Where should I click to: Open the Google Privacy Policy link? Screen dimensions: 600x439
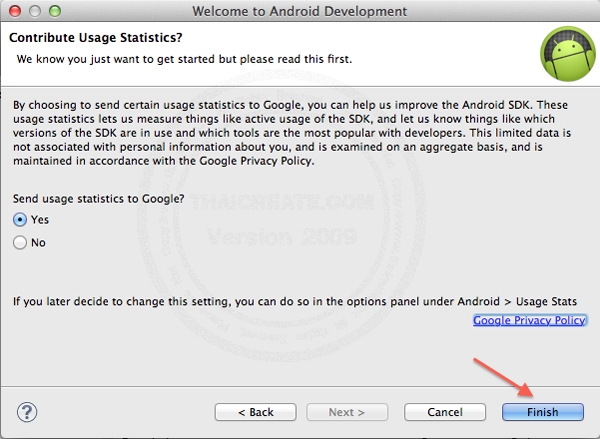coord(529,320)
